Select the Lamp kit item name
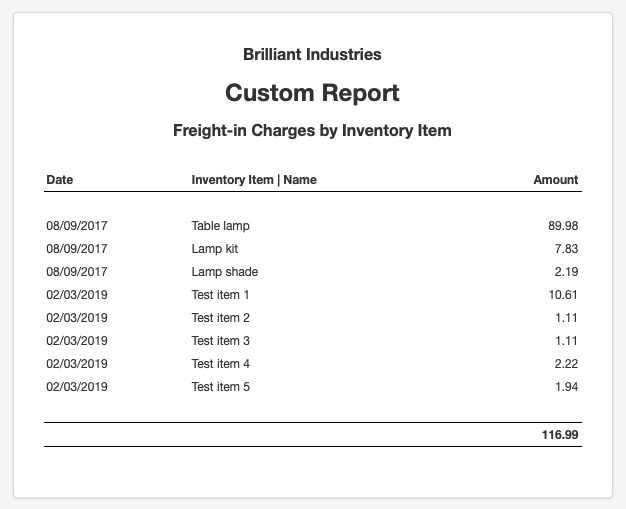This screenshot has height=509, width=626. pos(215,249)
